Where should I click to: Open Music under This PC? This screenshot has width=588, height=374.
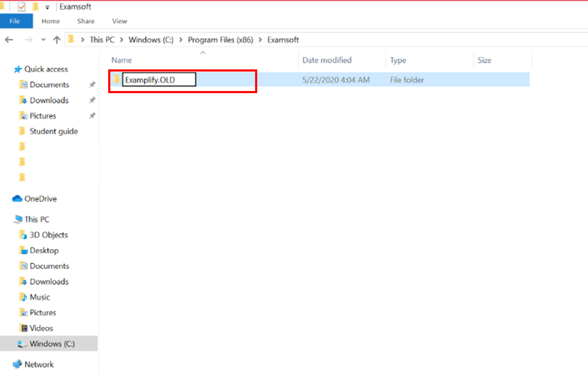coord(39,297)
